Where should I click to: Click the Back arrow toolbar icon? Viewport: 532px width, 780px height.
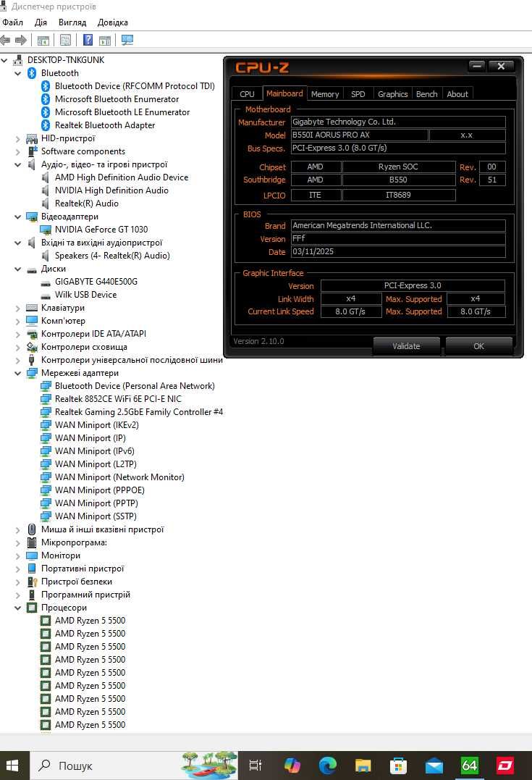(5, 40)
